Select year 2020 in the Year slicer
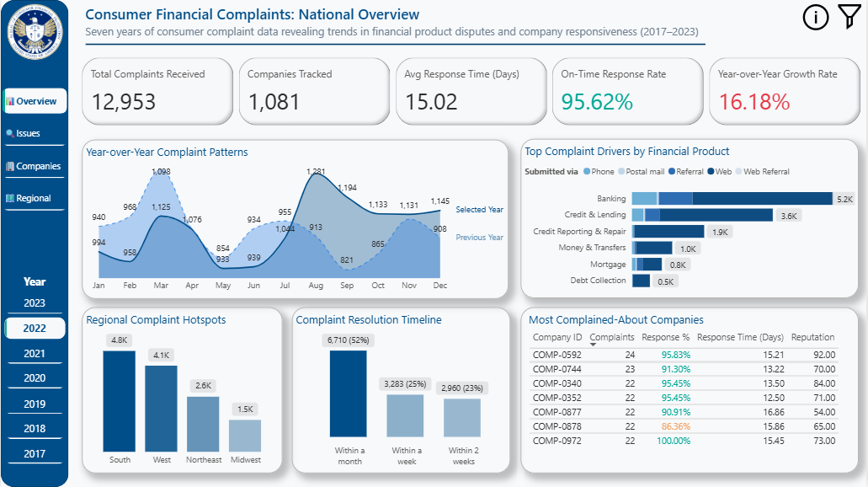The height and width of the screenshot is (487, 868). pyautogui.click(x=35, y=377)
